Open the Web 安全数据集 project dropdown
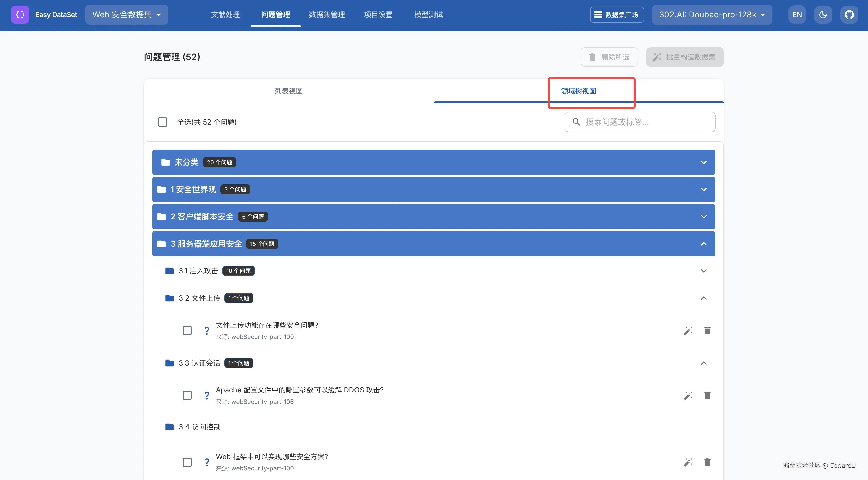Viewport: 868px width, 480px height. coord(126,15)
